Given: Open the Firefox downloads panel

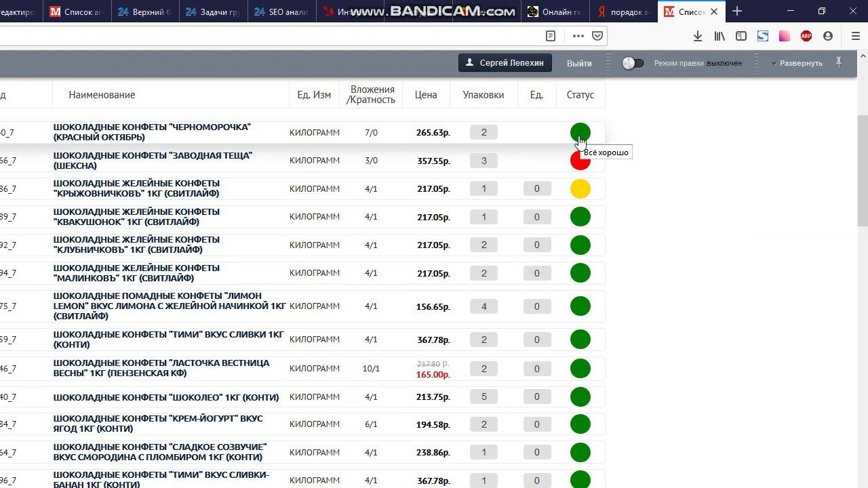Looking at the screenshot, I should pos(697,36).
